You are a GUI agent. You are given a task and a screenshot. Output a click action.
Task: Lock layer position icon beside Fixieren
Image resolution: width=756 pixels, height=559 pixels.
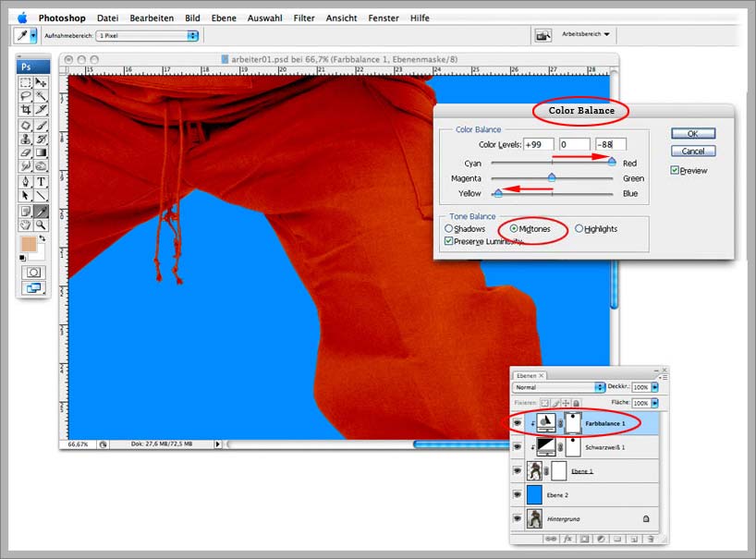point(566,403)
